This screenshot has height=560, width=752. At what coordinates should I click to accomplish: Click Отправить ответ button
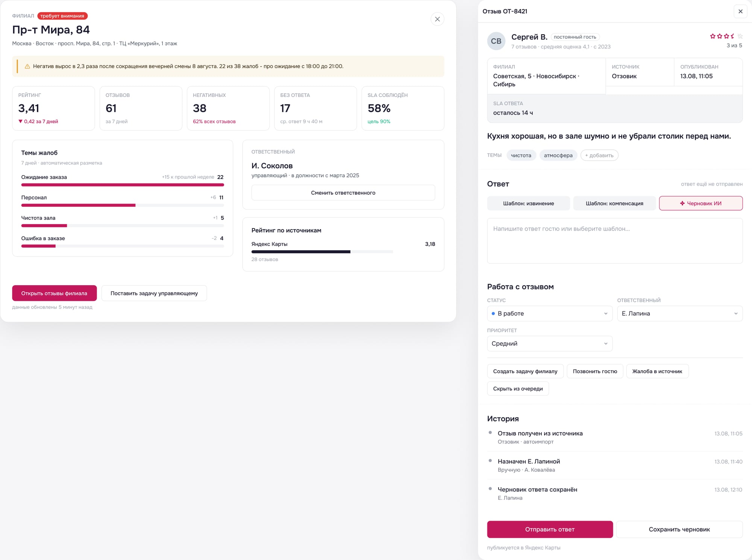point(550,529)
